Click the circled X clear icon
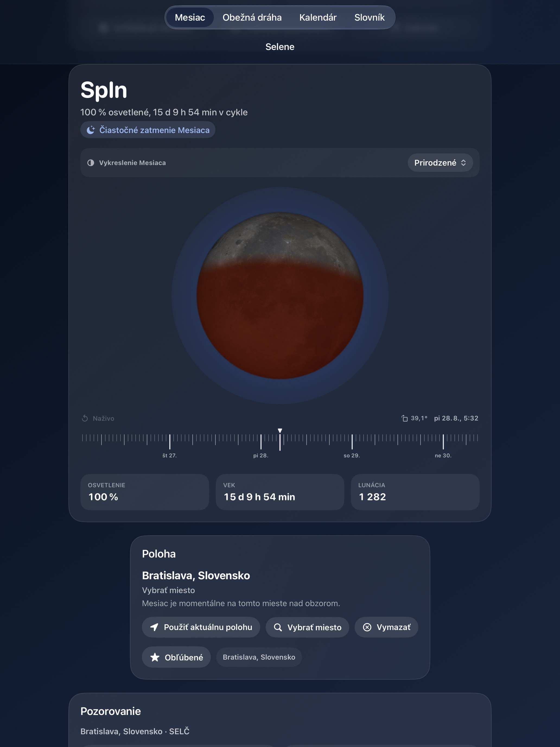 [367, 627]
